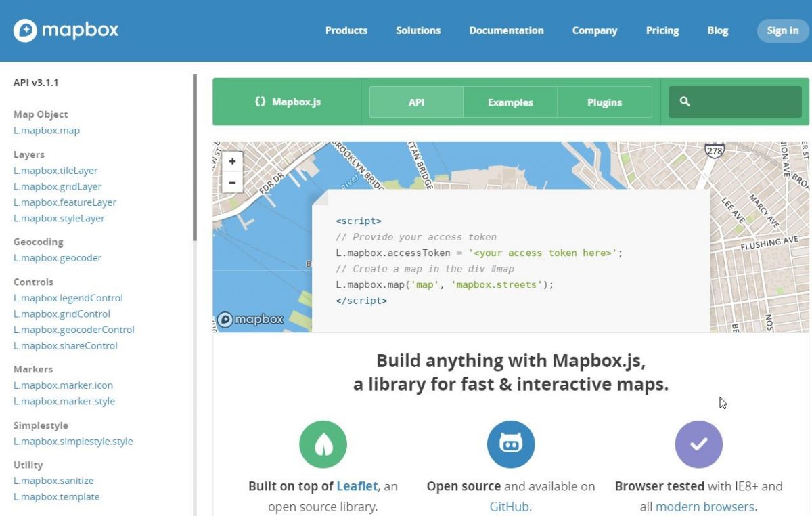Screen dimensions: 812x516
Task: Click the purple browser-tested checkmark icon
Action: pyautogui.click(x=698, y=444)
